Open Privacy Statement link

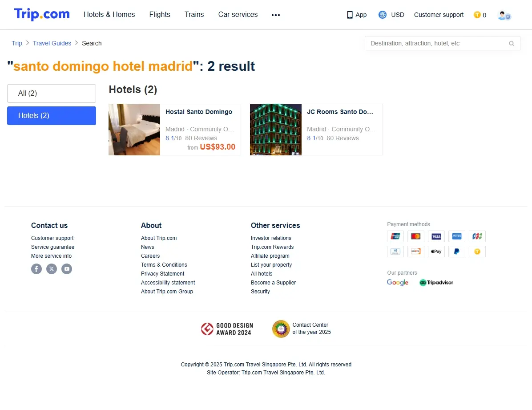(162, 273)
